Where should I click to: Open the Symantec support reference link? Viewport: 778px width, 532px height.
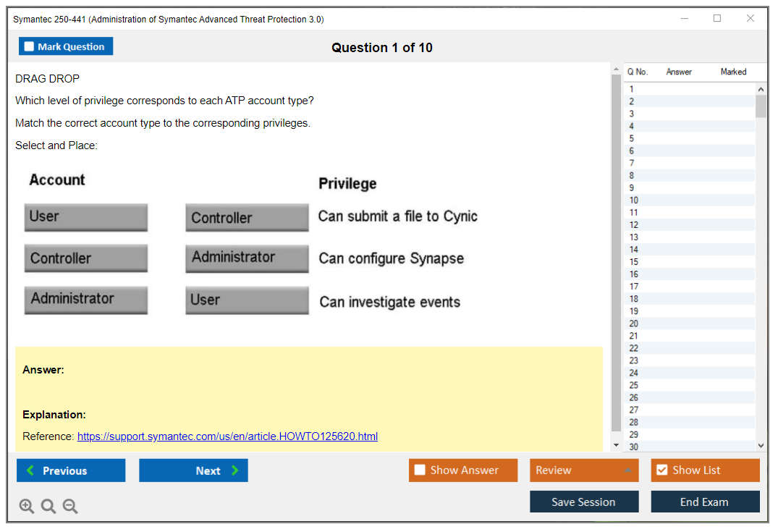227,436
